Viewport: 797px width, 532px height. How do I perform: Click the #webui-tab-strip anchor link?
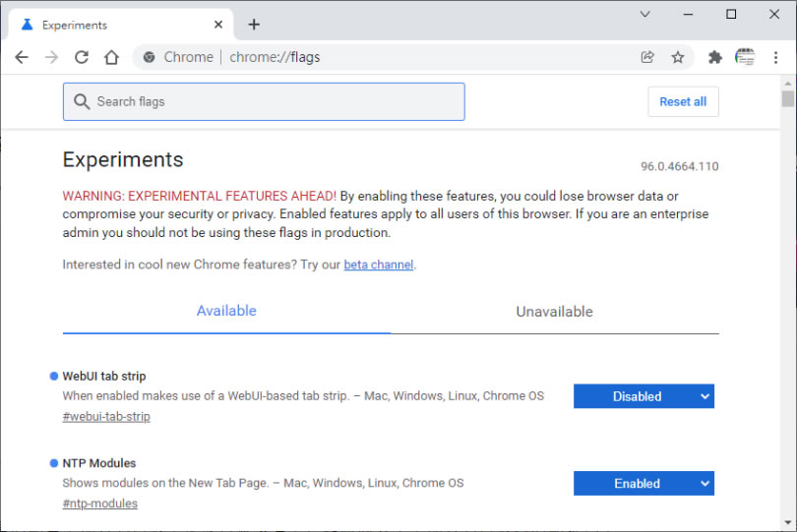pyautogui.click(x=106, y=417)
